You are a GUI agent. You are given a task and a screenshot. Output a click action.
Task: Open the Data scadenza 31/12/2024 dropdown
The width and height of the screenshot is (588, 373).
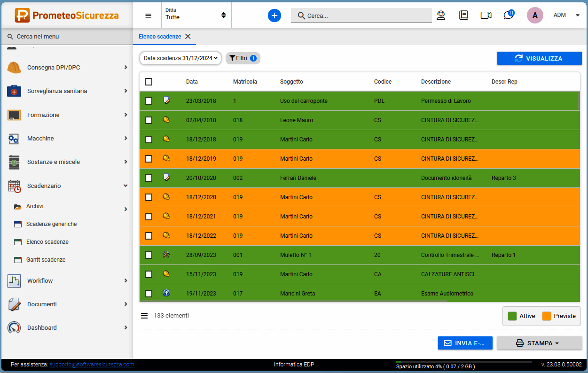click(180, 58)
